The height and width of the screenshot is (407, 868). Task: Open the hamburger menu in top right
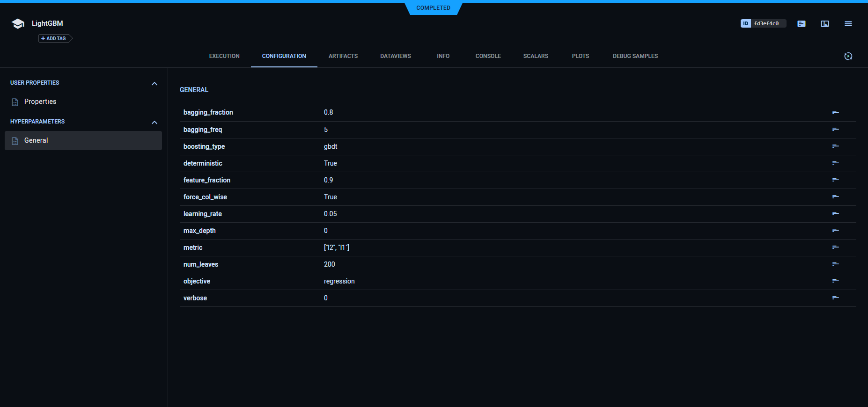pos(848,23)
